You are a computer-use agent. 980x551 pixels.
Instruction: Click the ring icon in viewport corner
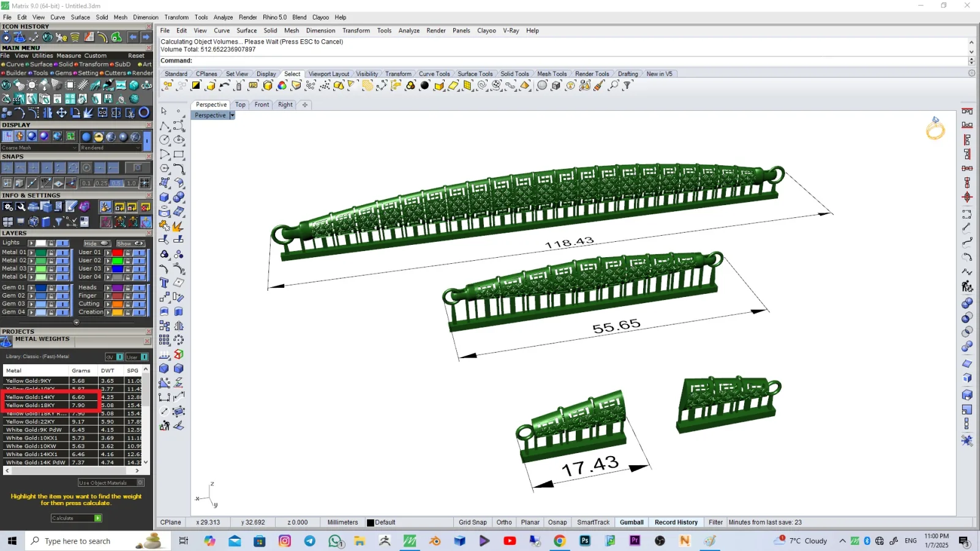(935, 129)
